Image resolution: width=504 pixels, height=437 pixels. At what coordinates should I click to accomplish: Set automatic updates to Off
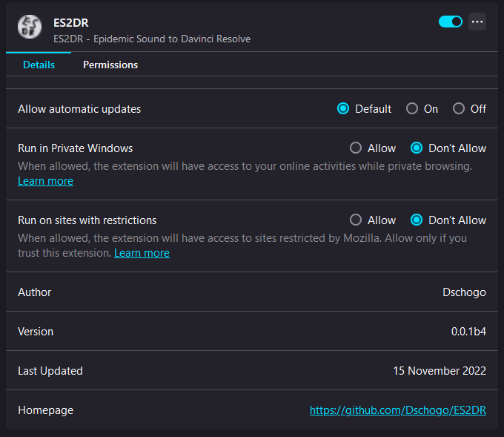(459, 108)
